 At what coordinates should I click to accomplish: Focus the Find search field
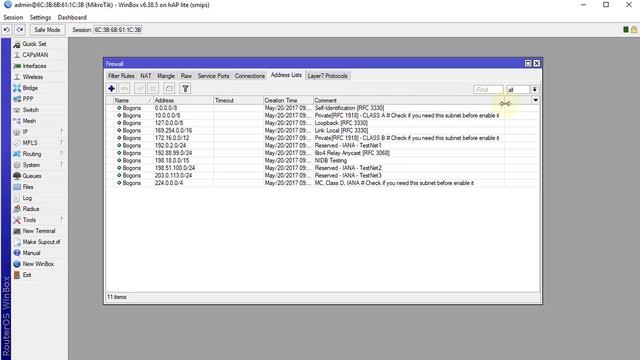pos(488,89)
